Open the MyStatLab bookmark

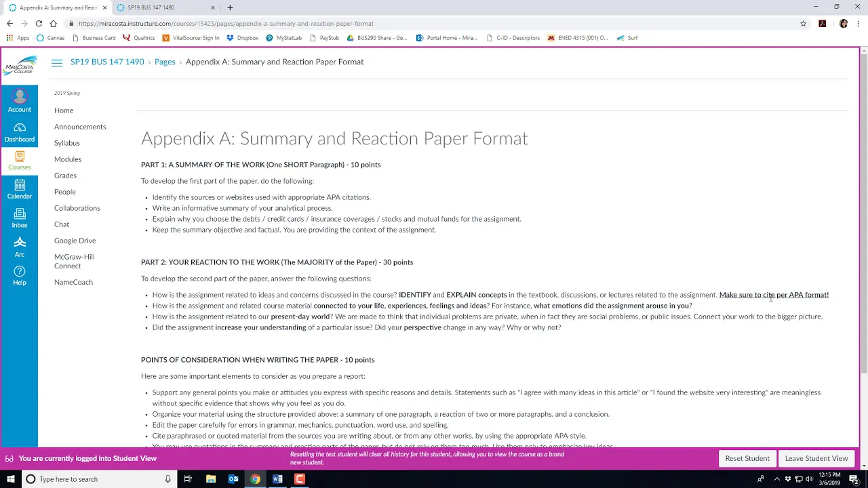click(x=283, y=38)
